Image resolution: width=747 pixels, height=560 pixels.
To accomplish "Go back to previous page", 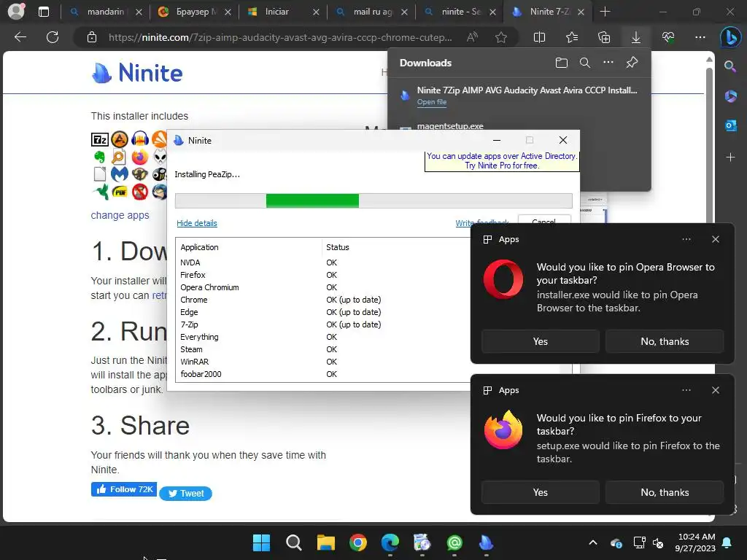I will click(x=20, y=37).
